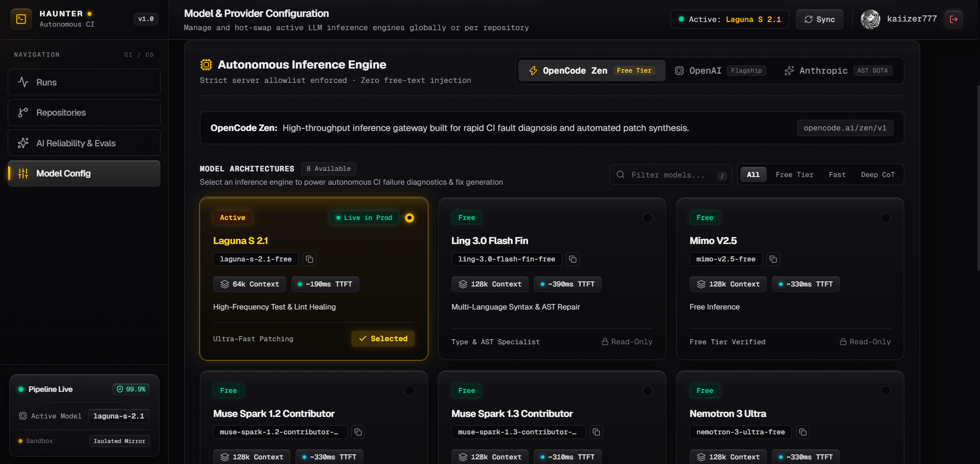Click the search magnifier icon in the model filter

coord(621,174)
